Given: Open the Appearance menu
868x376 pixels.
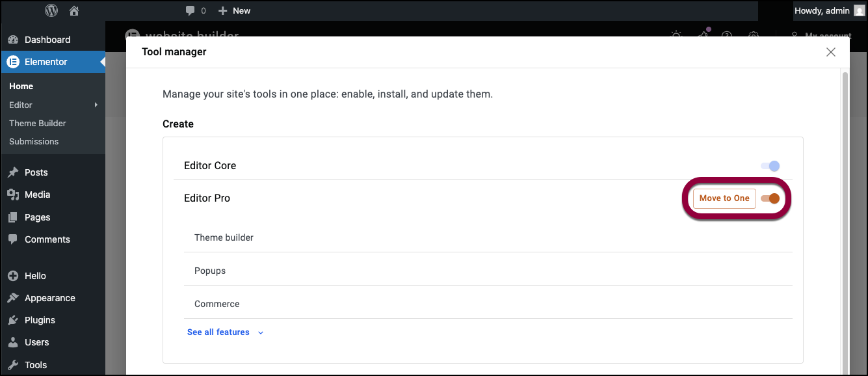Looking at the screenshot, I should (49, 298).
